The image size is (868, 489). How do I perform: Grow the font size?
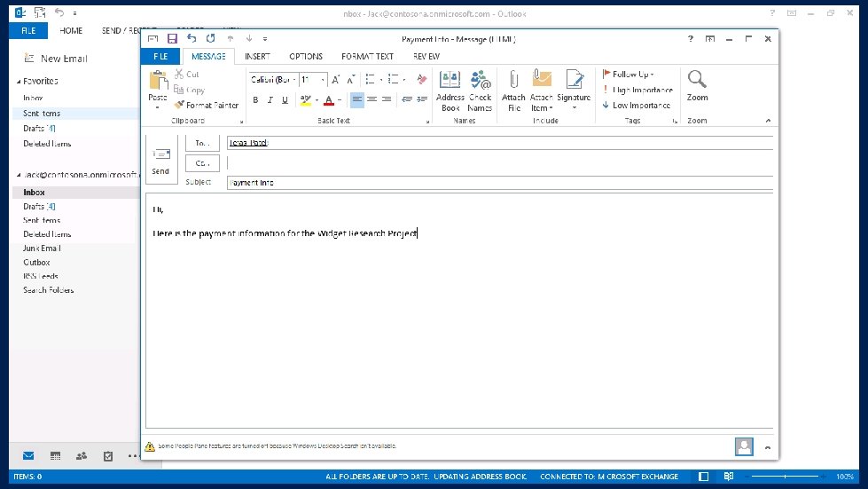[x=335, y=80]
